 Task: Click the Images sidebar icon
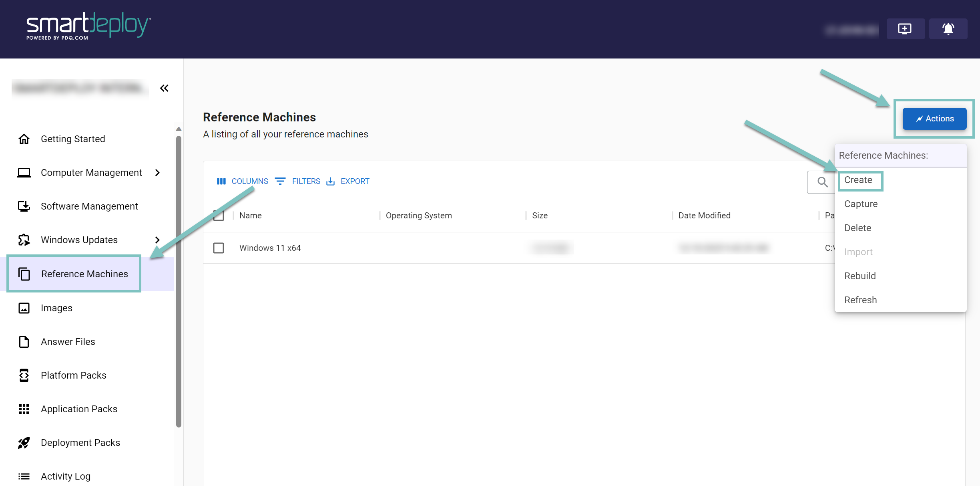point(24,308)
